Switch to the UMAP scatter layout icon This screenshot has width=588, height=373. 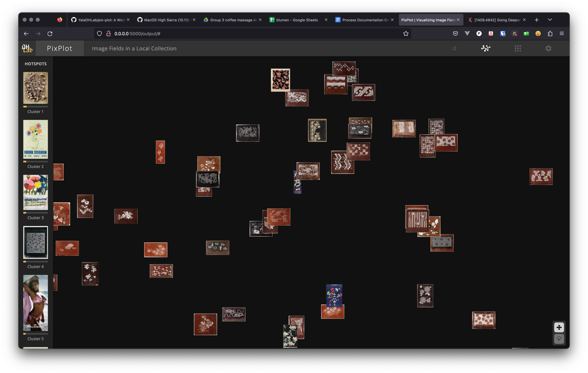tap(485, 48)
